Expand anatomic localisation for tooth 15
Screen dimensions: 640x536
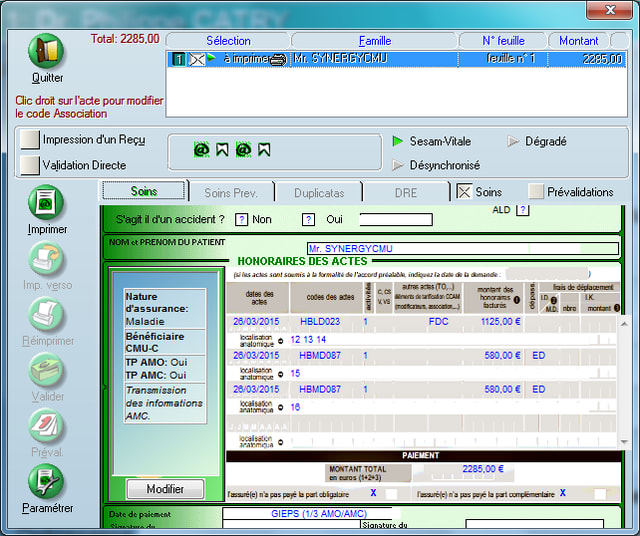[280, 373]
